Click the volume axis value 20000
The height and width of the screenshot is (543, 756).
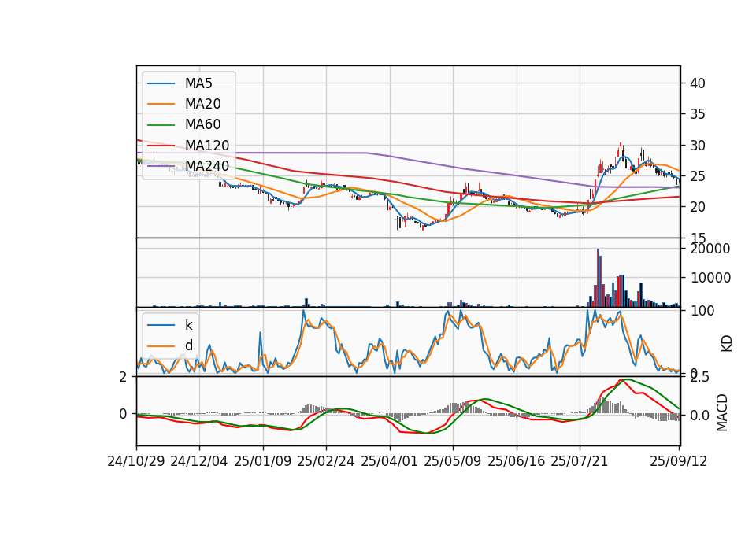(x=710, y=249)
